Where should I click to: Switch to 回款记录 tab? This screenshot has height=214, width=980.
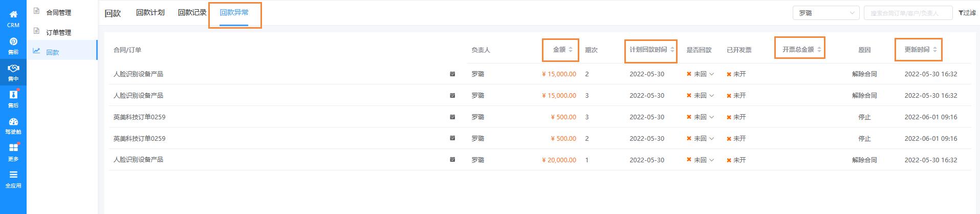(192, 13)
